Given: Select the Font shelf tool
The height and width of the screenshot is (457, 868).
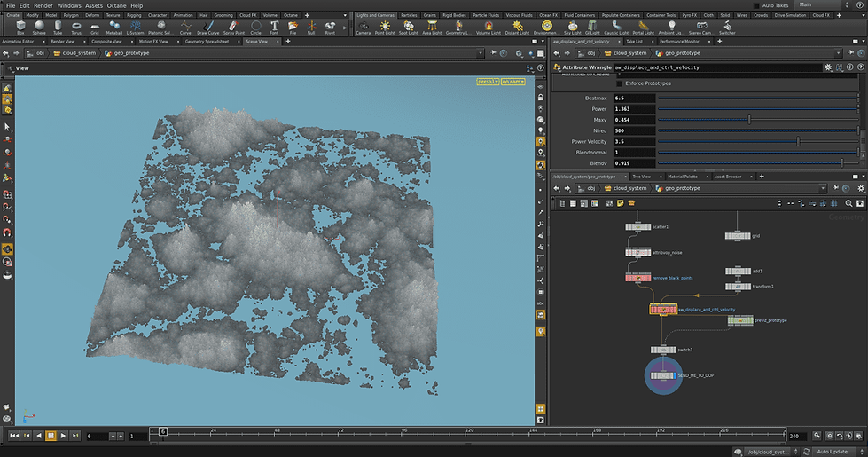Looking at the screenshot, I should pos(274,28).
